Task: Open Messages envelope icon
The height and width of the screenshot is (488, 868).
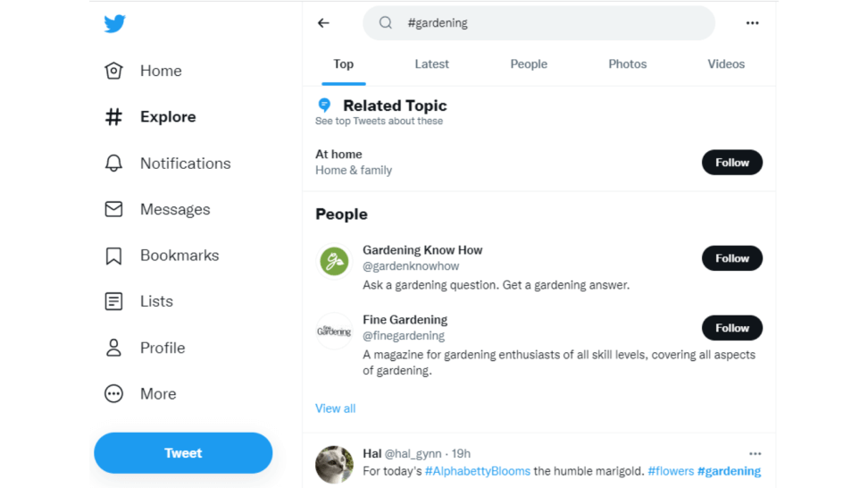Action: [x=113, y=209]
